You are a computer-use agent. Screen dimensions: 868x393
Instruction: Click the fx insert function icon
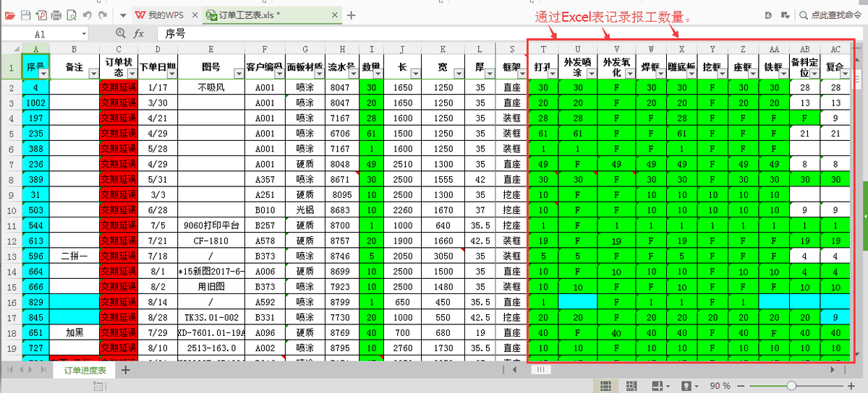(x=138, y=33)
